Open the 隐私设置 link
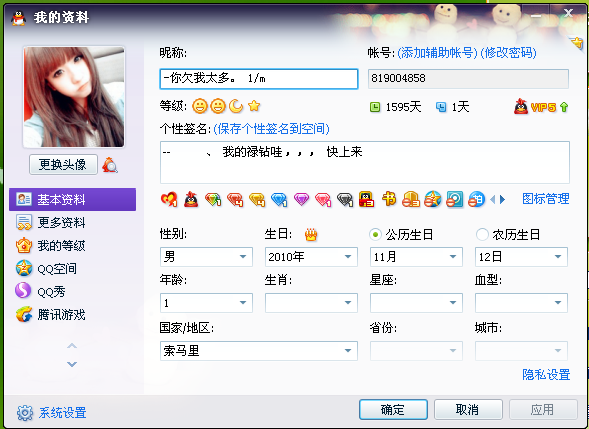Viewport: 589px width, 429px height. tap(546, 375)
